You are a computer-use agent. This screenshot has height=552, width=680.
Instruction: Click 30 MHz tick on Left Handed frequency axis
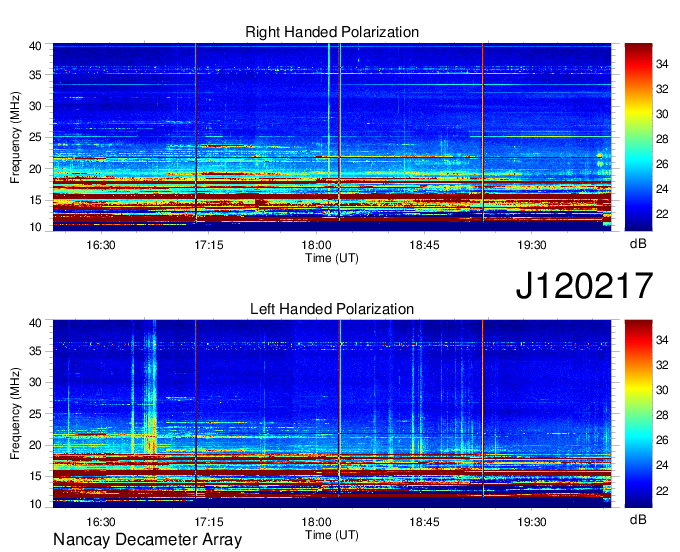[x=36, y=382]
